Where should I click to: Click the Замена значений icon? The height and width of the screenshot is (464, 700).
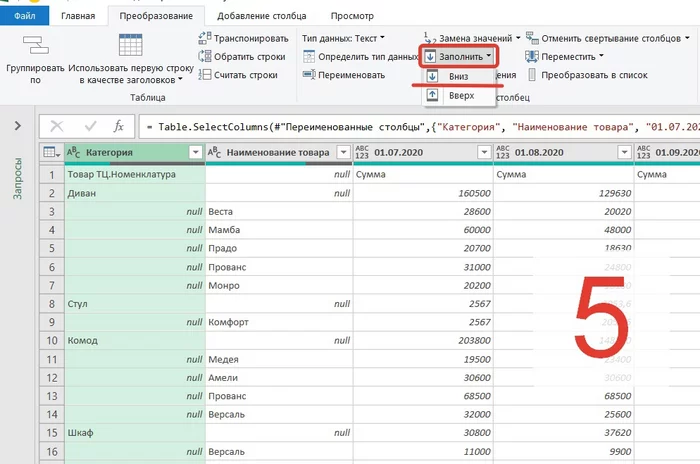coord(429,38)
